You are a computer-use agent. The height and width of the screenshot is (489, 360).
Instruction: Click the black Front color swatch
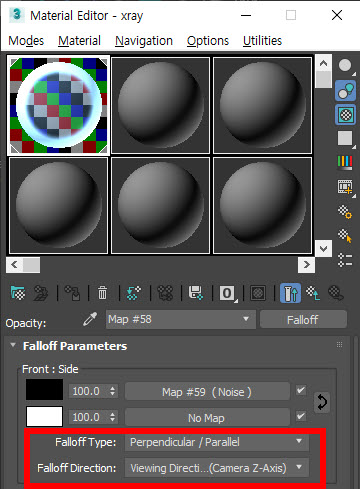[x=44, y=389]
